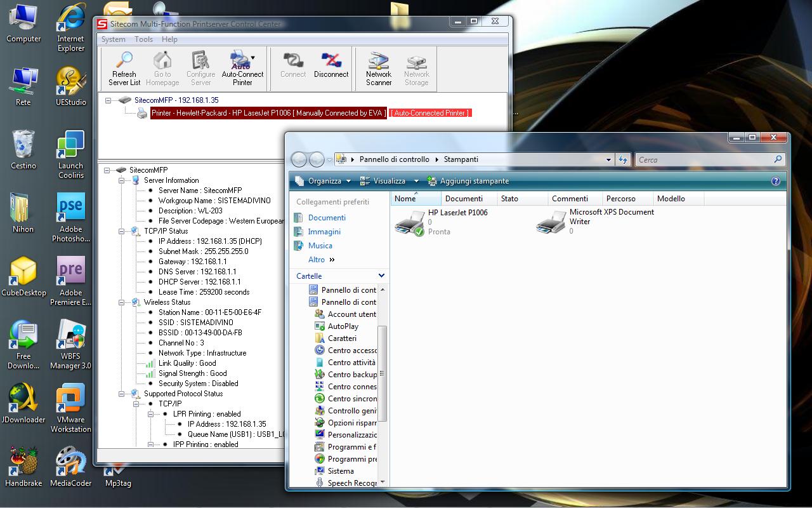Open VMware Workstation desktop icon
The height and width of the screenshot is (508, 812).
pos(71,409)
